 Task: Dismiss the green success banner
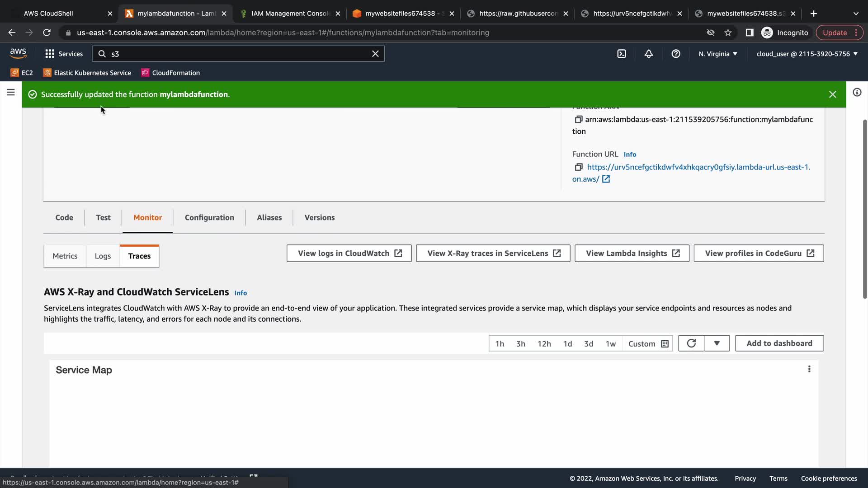click(x=833, y=94)
